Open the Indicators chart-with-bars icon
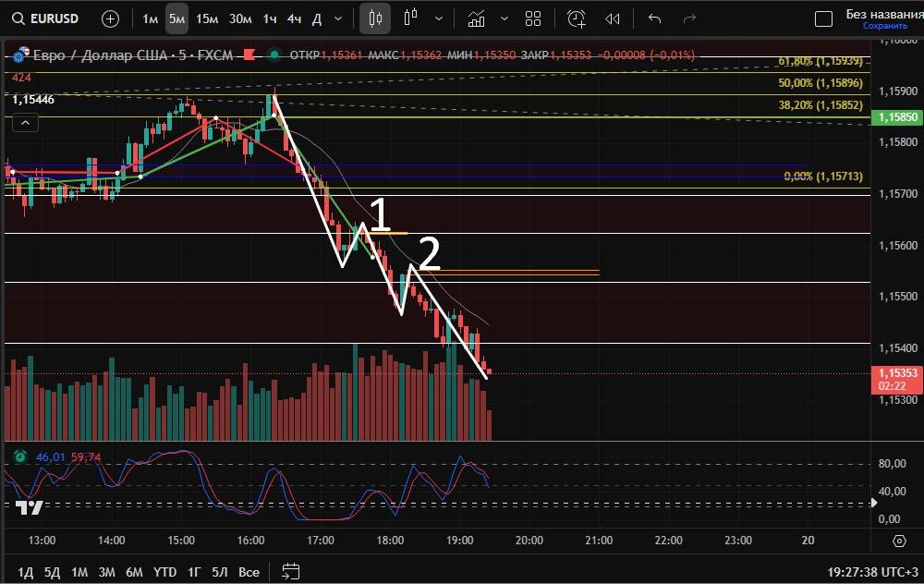The width and height of the screenshot is (924, 584). pyautogui.click(x=476, y=18)
